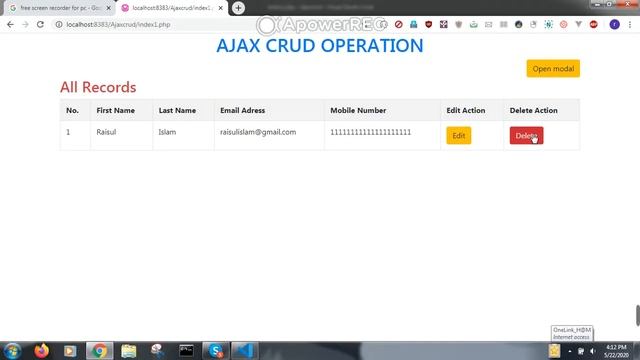Click the envelope mail extension icon
Screen dimensions: 640x360
(x=489, y=24)
